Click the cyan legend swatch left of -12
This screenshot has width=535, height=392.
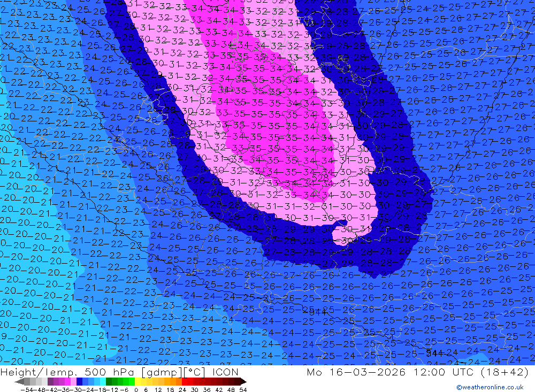[x=103, y=381]
